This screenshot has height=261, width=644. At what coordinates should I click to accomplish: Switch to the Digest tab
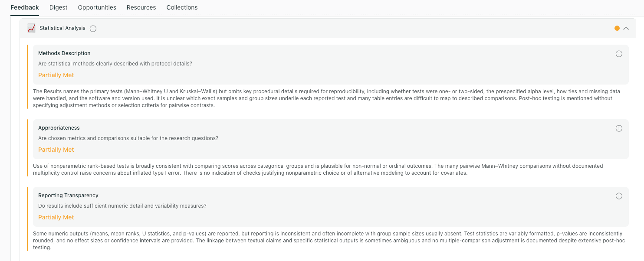pos(58,7)
